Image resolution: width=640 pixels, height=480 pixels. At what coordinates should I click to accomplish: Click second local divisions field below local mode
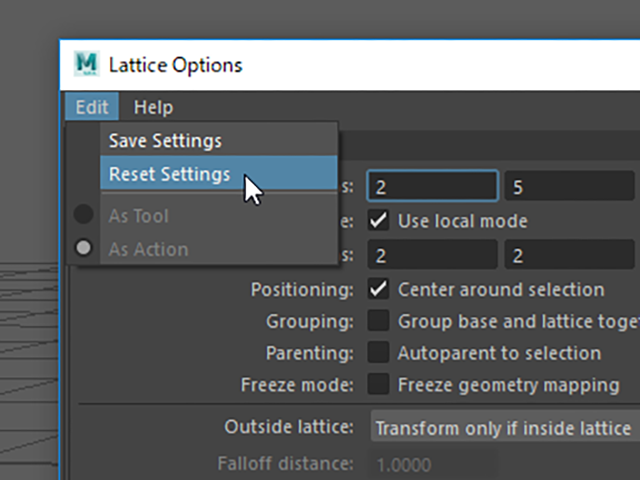570,255
